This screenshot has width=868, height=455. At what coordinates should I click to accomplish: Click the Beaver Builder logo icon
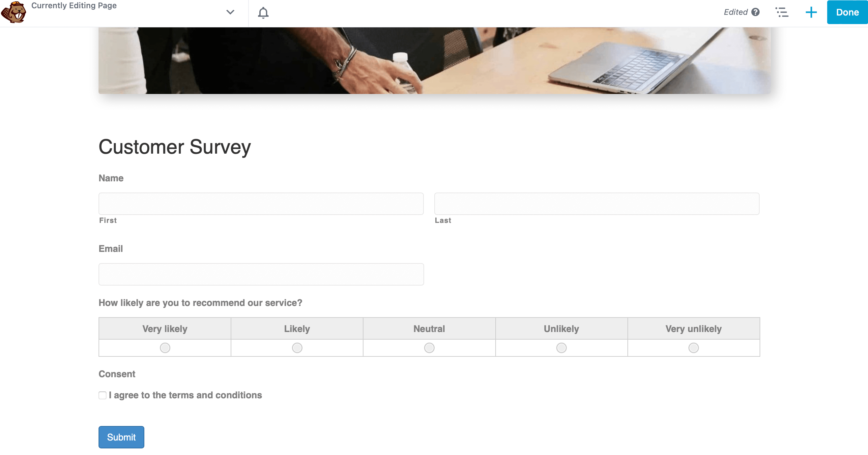click(14, 12)
